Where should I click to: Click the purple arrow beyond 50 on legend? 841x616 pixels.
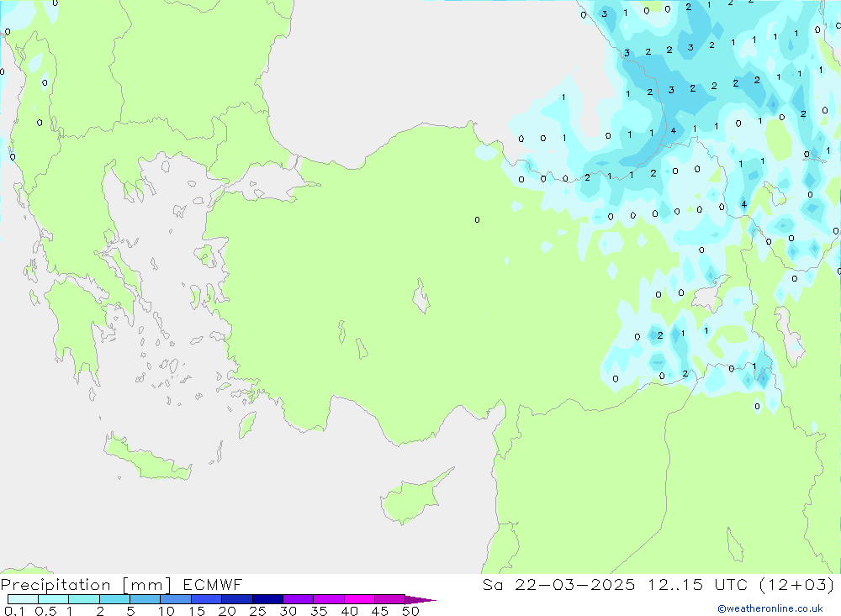(x=420, y=599)
